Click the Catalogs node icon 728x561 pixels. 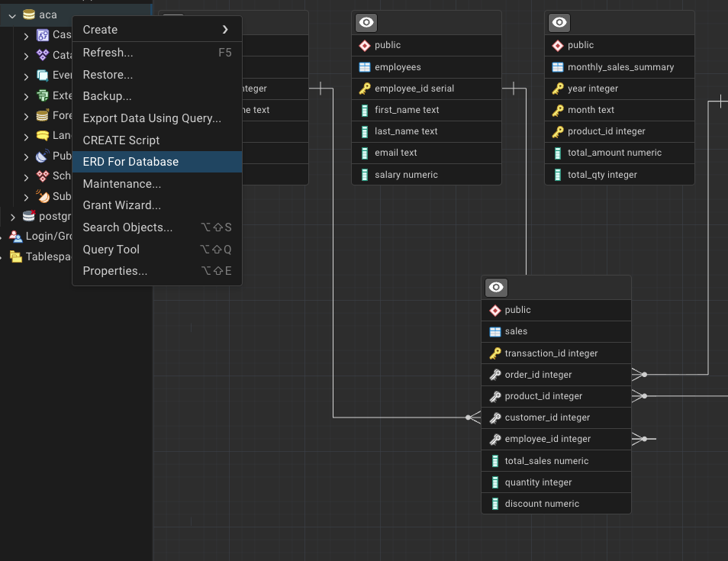(43, 55)
